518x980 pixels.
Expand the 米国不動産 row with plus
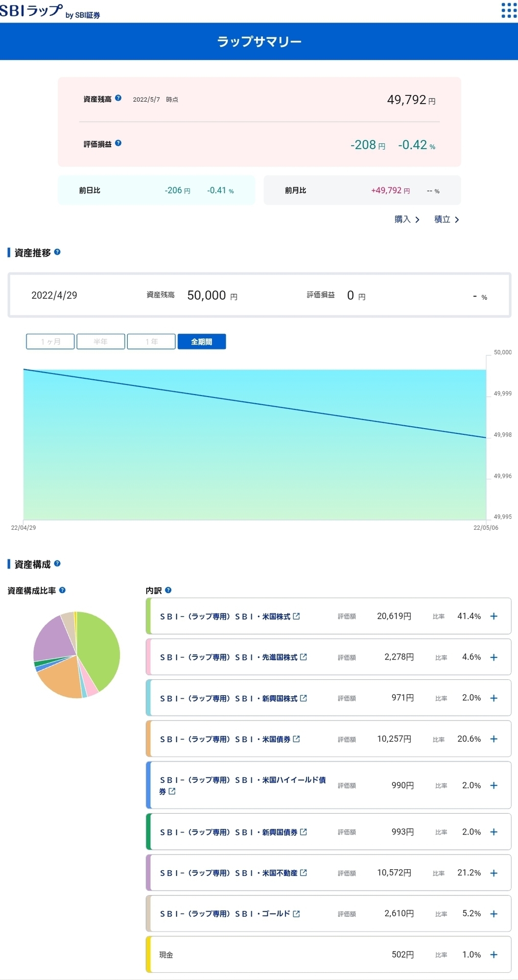point(494,873)
